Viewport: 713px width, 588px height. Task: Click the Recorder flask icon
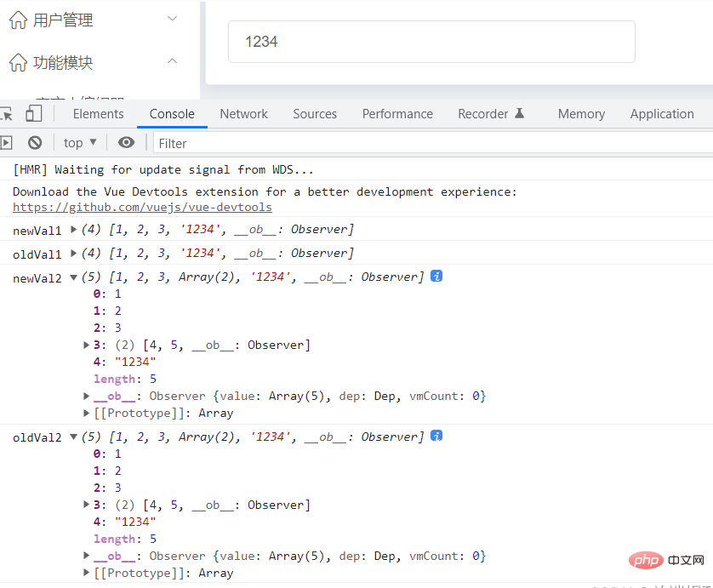point(519,113)
